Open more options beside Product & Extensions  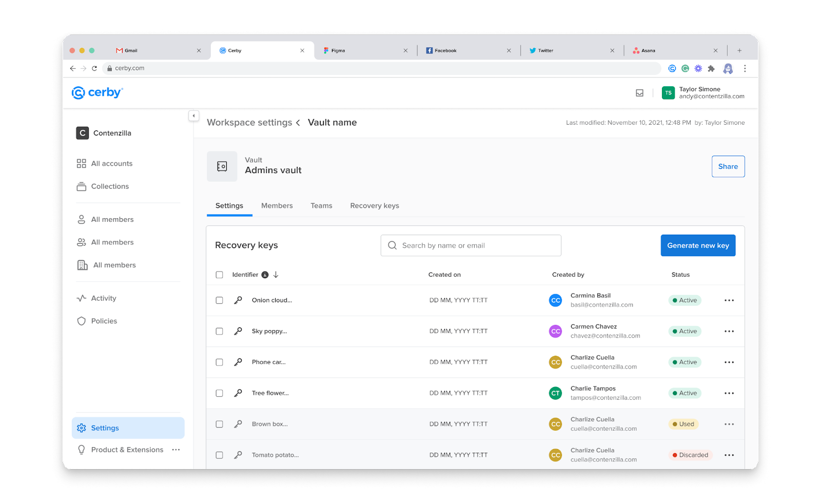click(176, 450)
